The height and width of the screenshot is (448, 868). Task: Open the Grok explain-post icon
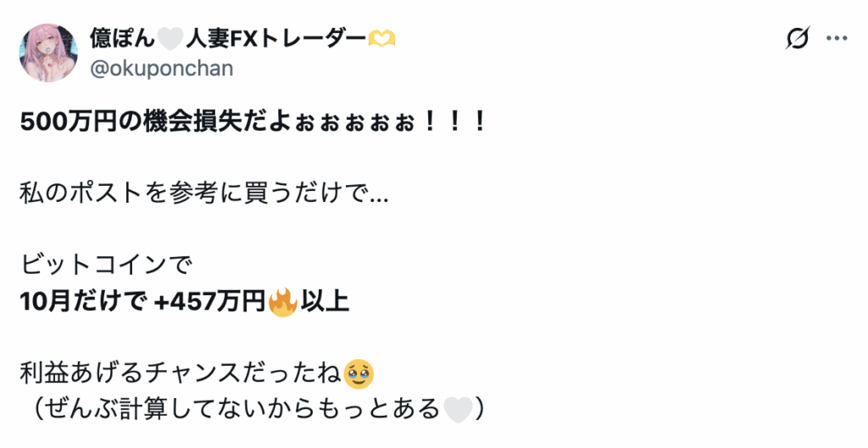click(798, 38)
